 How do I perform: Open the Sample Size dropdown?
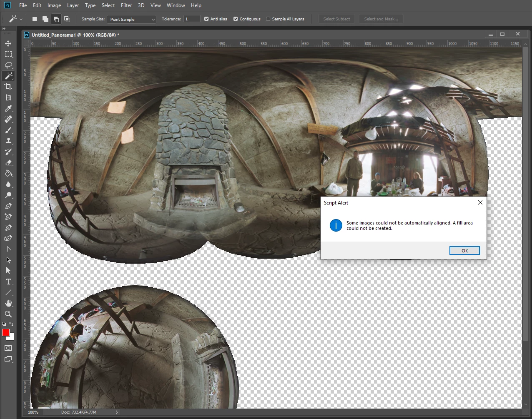click(x=131, y=19)
